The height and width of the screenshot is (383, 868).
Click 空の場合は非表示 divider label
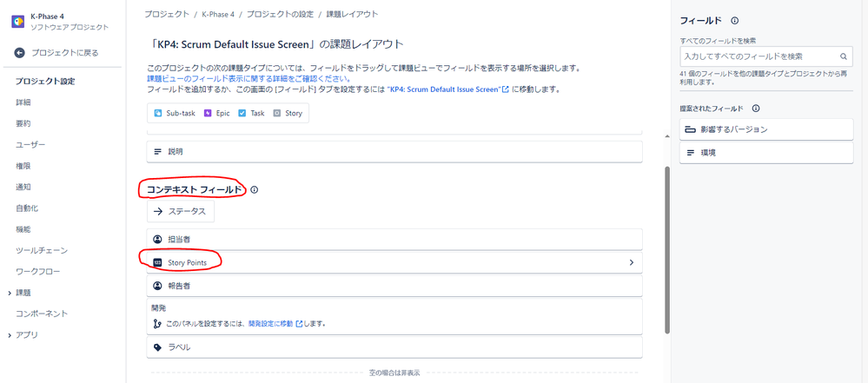pos(394,373)
